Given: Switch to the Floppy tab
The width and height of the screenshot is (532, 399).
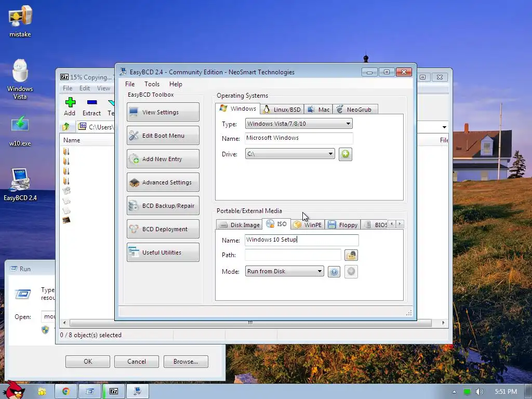Looking at the screenshot, I should click(343, 224).
